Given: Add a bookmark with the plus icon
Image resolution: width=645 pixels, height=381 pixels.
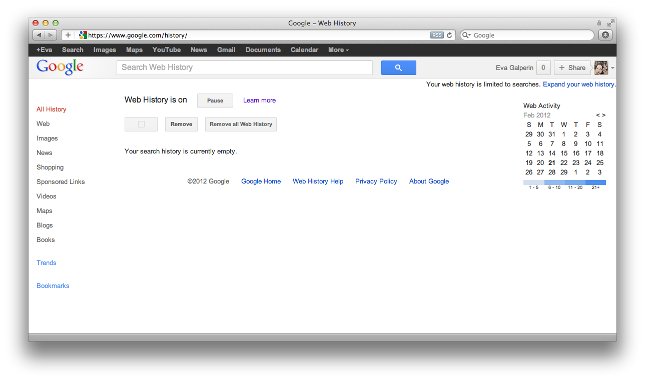Looking at the screenshot, I should (x=68, y=35).
